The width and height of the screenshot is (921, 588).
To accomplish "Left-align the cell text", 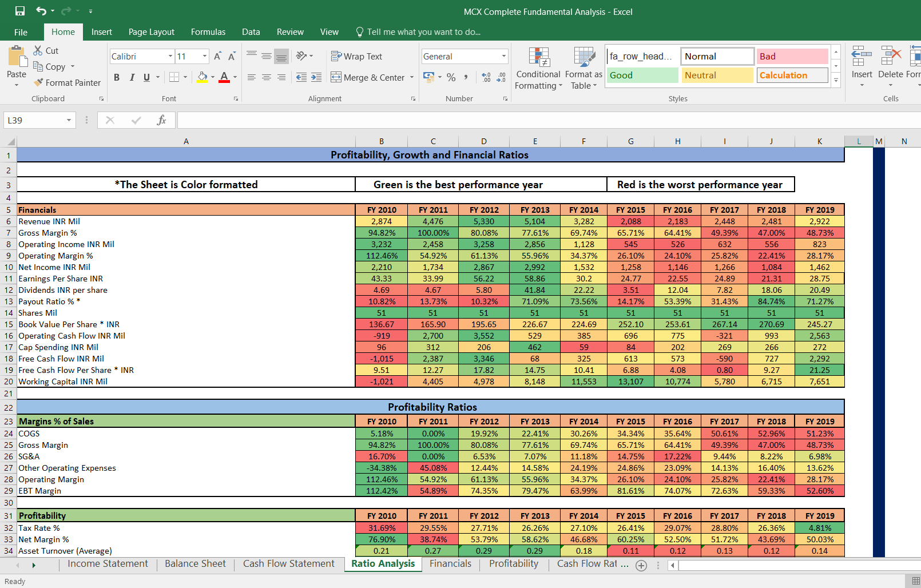I will pos(251,77).
